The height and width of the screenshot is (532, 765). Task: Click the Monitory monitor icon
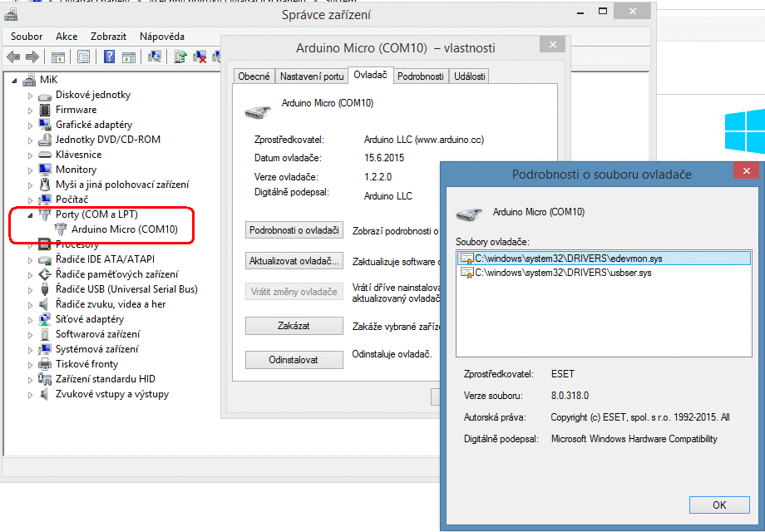45,170
